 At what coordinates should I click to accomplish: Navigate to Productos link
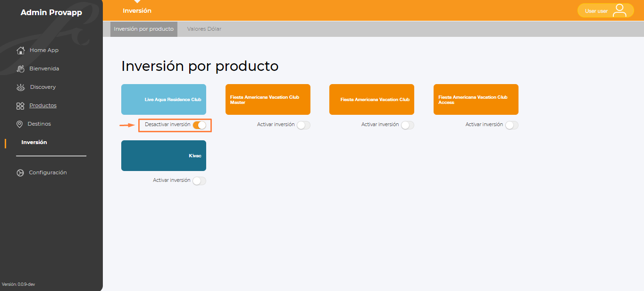coord(43,105)
